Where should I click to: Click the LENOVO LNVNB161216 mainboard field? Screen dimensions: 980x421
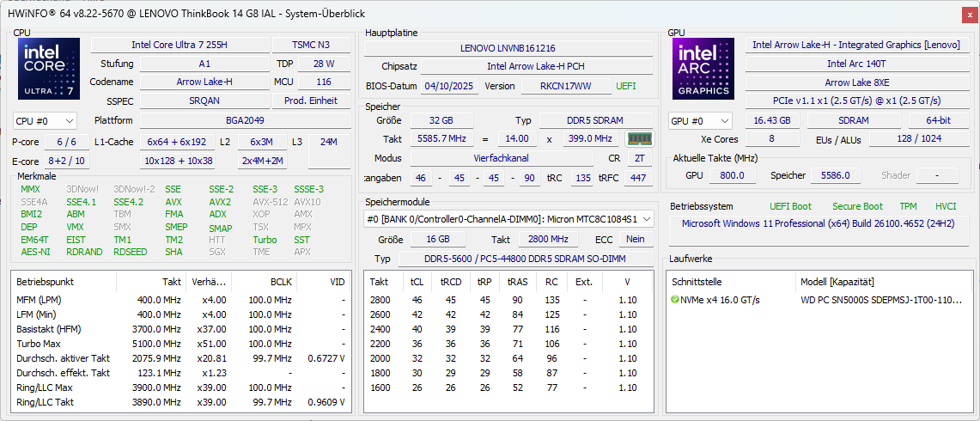[x=508, y=49]
